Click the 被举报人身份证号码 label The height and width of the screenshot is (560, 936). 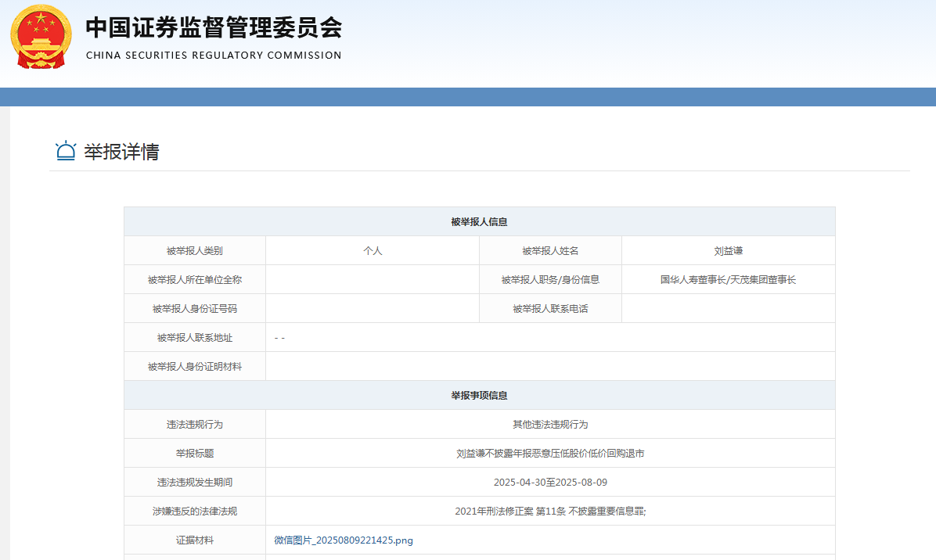click(x=195, y=309)
